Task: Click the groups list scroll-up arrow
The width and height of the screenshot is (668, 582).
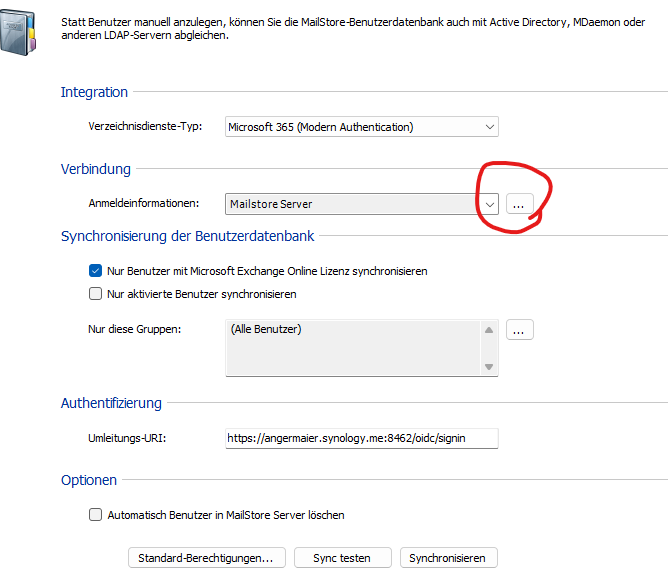Action: pyautogui.click(x=489, y=330)
